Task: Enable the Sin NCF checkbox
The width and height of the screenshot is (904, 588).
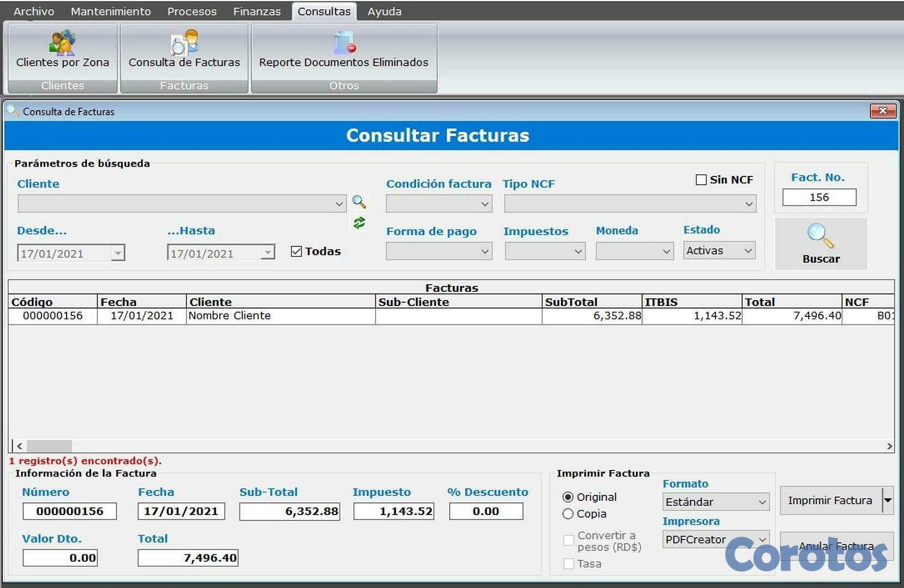Action: [701, 180]
